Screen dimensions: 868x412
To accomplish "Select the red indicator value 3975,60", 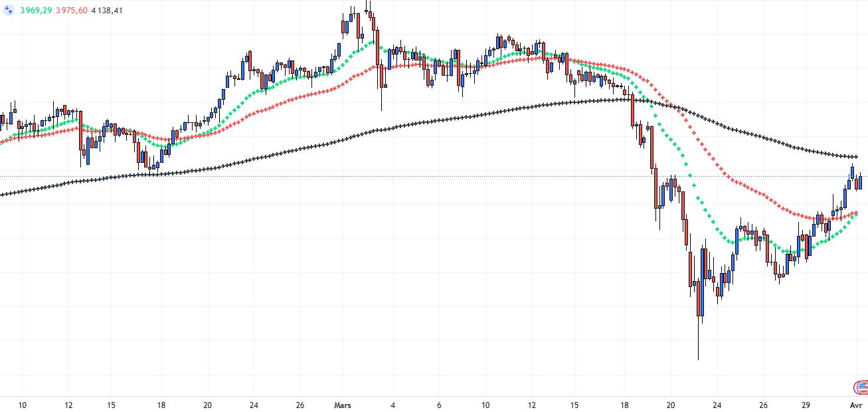I will click(72, 11).
